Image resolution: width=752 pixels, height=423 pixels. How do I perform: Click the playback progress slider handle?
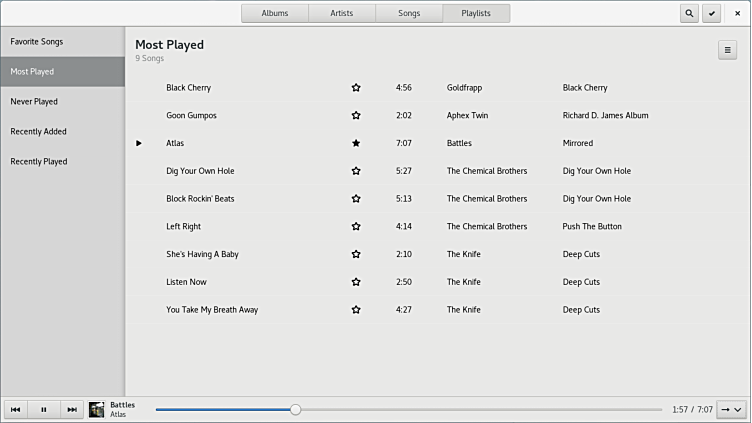pos(295,409)
